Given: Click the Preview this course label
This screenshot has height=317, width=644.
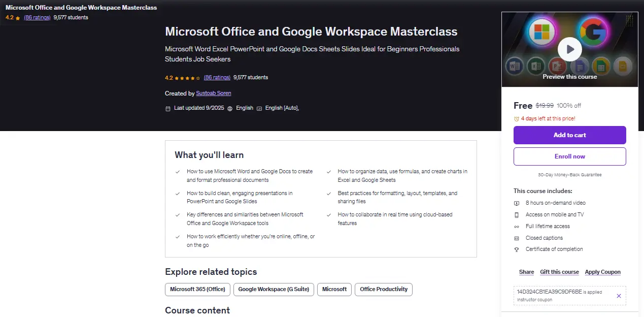Looking at the screenshot, I should pos(570,77).
